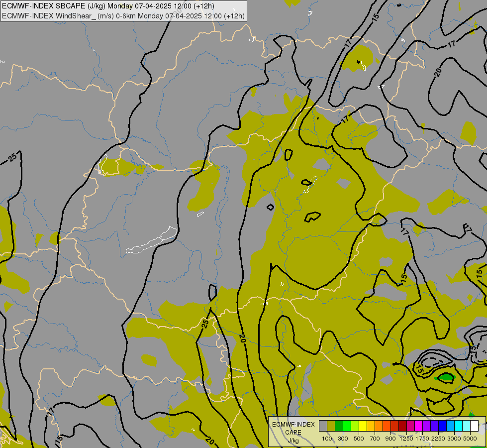Click the 500 value on the legend scale
The image size is (487, 448).
tap(359, 439)
